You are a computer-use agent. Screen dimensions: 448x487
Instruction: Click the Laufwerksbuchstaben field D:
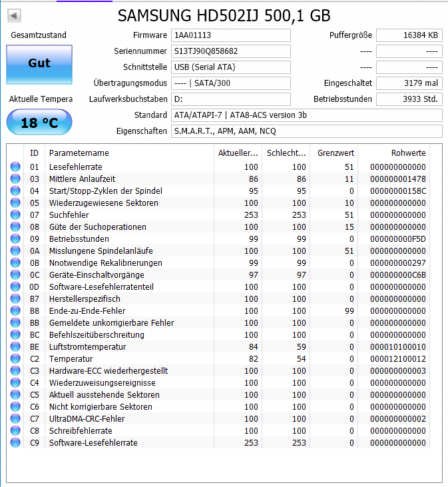[x=231, y=99]
